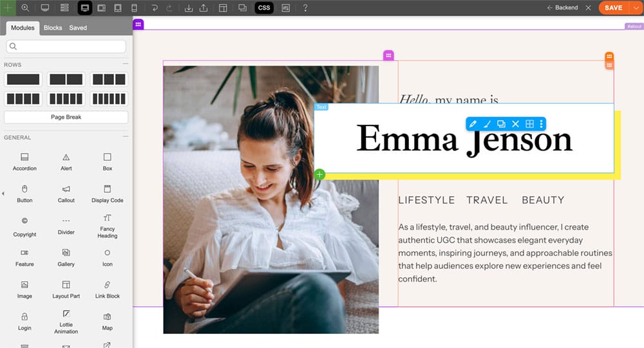The height and width of the screenshot is (348, 644).
Task: Open more options on module toolbar
Action: pyautogui.click(x=541, y=124)
